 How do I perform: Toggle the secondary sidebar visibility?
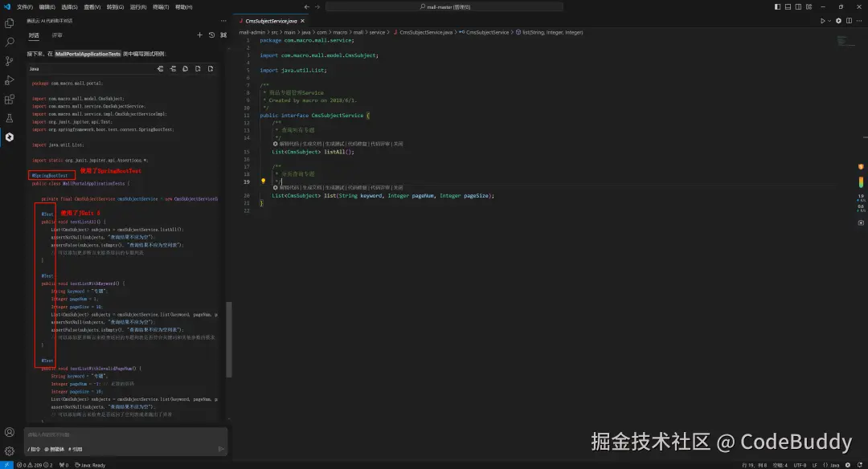pyautogui.click(x=796, y=6)
